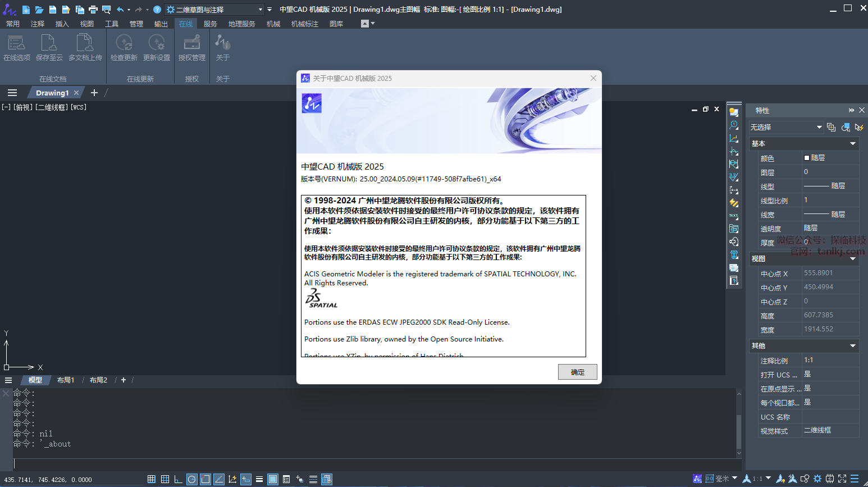
Task: Click the Text tool icon in the vertical toolbar
Action: click(x=734, y=216)
